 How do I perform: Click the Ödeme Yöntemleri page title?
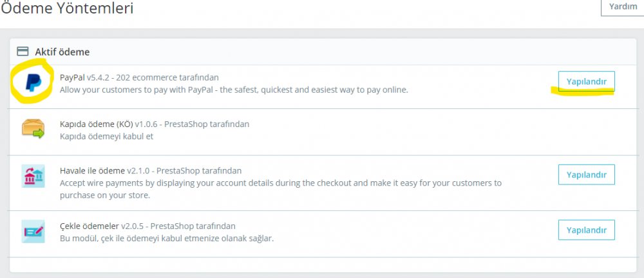pos(68,8)
